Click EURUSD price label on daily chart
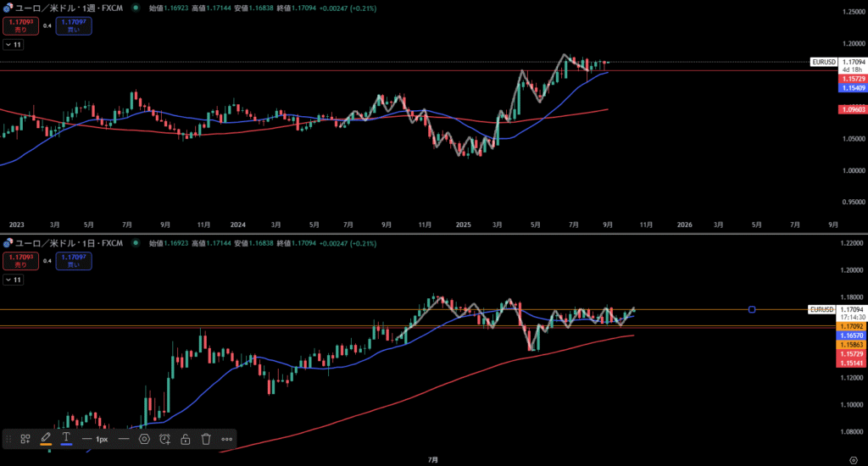Viewport: 868px width, 466px height. pos(821,309)
